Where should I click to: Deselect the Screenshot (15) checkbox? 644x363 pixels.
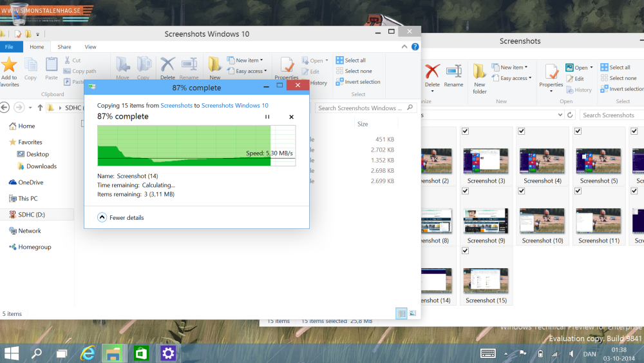coord(465,251)
